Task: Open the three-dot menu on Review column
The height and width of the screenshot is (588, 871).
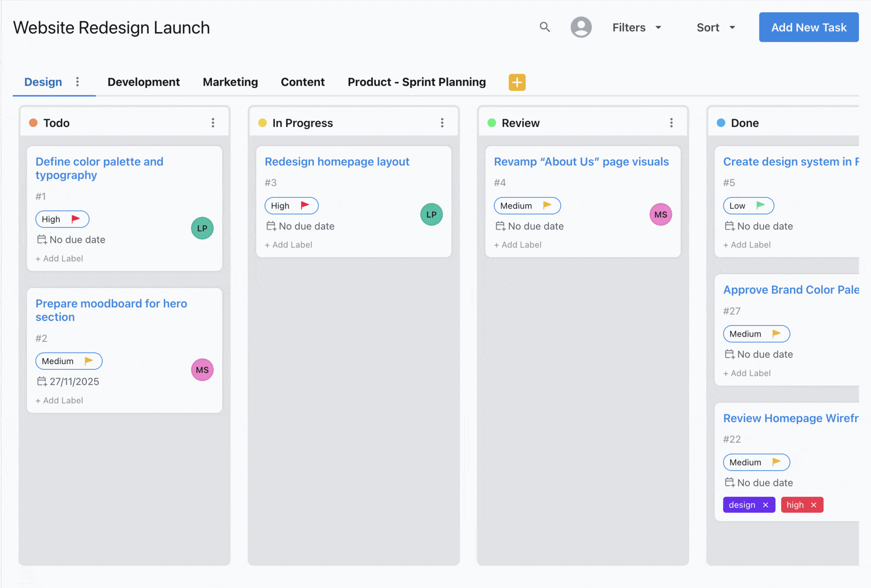Action: [x=671, y=122]
